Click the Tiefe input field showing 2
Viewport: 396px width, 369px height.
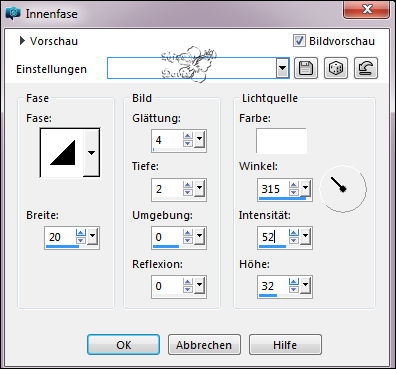point(168,189)
